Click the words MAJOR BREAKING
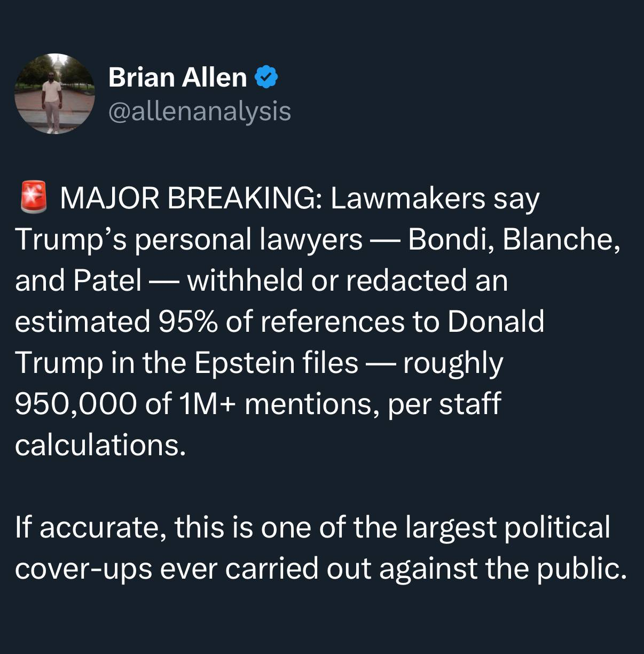 click(190, 199)
